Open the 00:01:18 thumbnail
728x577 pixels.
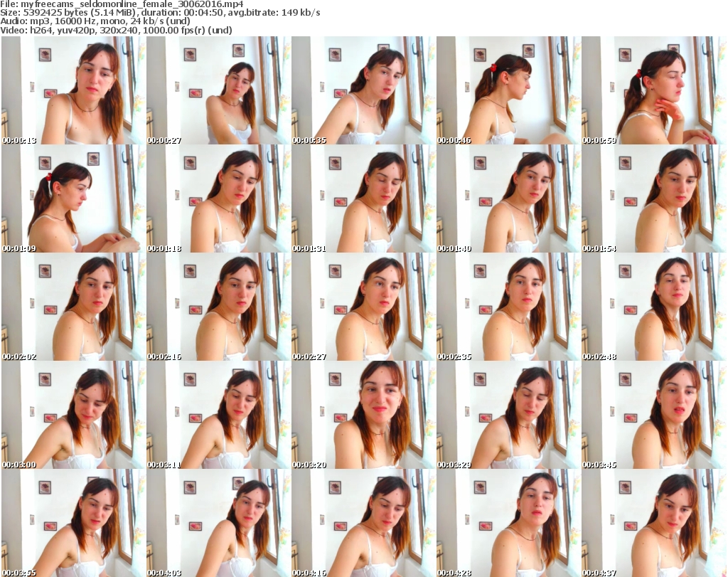click(x=218, y=199)
